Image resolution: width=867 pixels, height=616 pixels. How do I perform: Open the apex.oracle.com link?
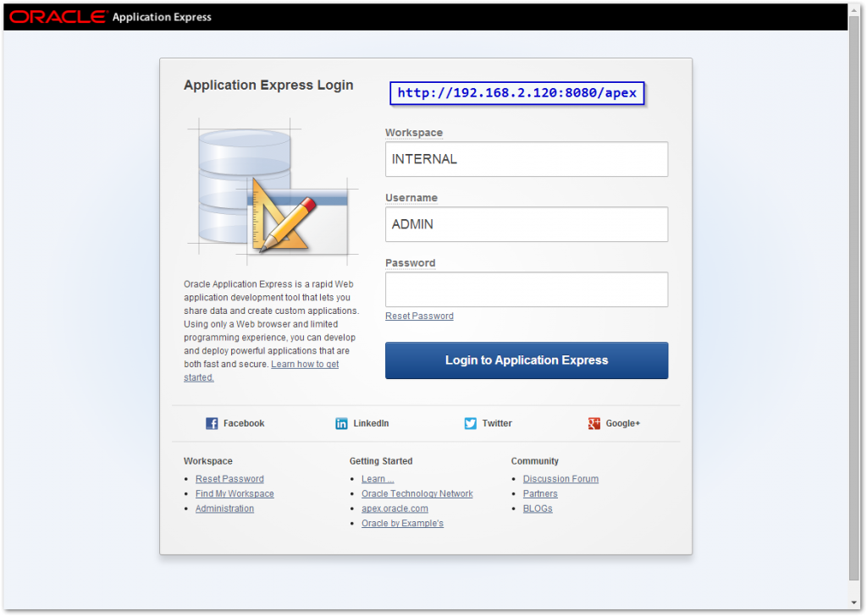(x=395, y=508)
